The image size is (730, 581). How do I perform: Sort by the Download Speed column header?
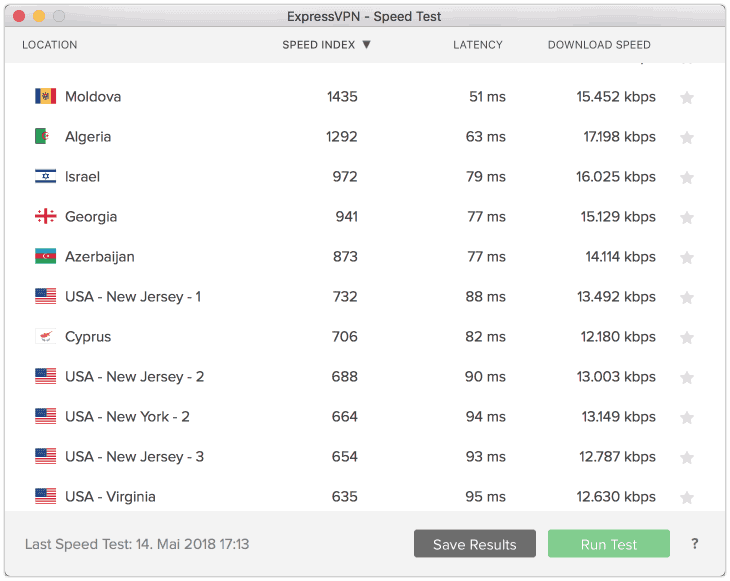tap(599, 45)
